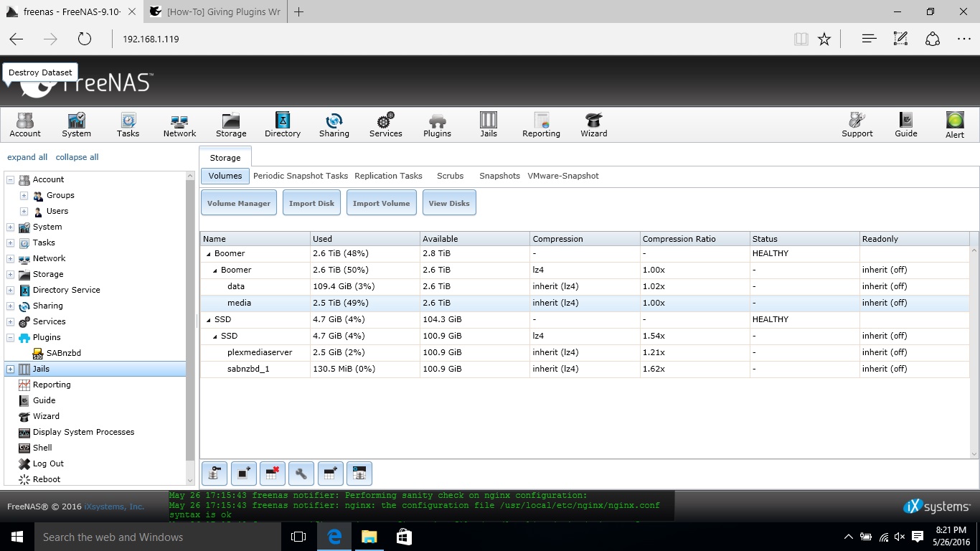Open the Services toolbar icon
This screenshot has height=551, width=980.
point(386,124)
